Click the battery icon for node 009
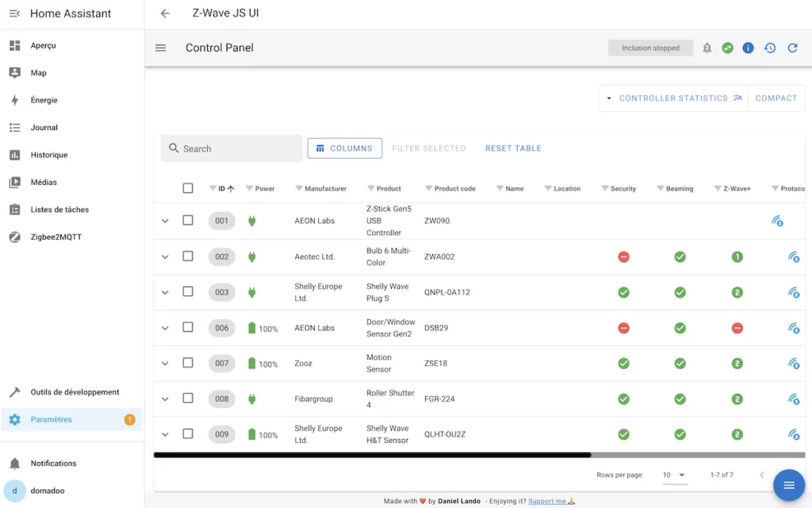This screenshot has height=508, width=812. pyautogui.click(x=251, y=434)
